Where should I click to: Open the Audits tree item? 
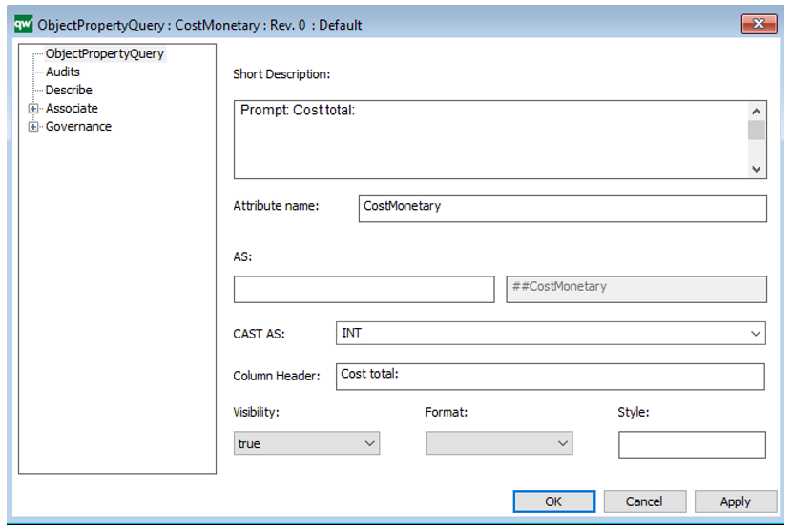(63, 72)
